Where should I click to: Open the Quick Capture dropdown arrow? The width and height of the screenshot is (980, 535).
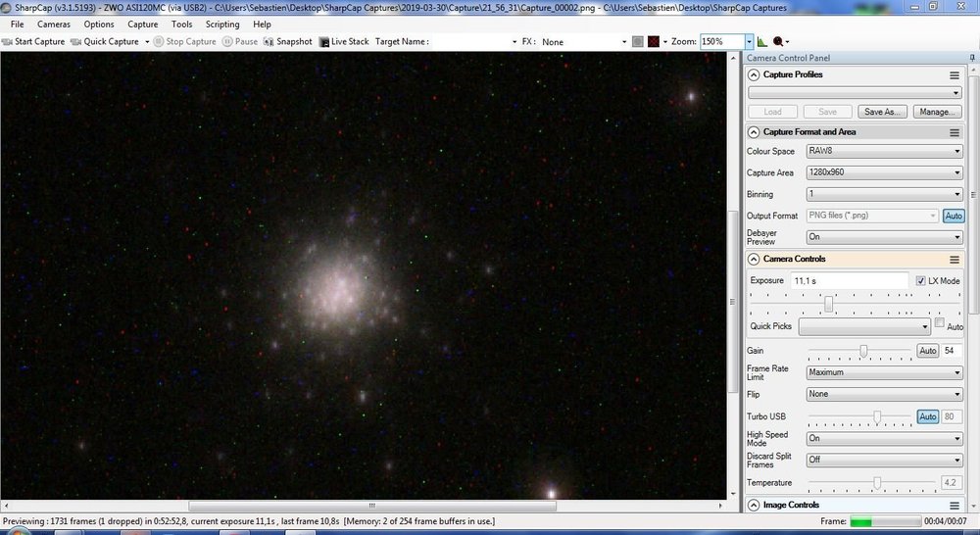click(x=147, y=42)
